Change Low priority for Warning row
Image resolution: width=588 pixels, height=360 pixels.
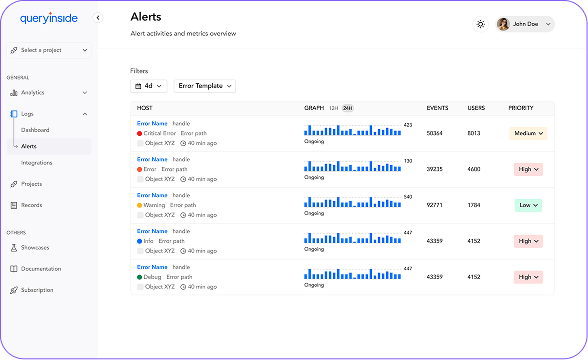528,205
